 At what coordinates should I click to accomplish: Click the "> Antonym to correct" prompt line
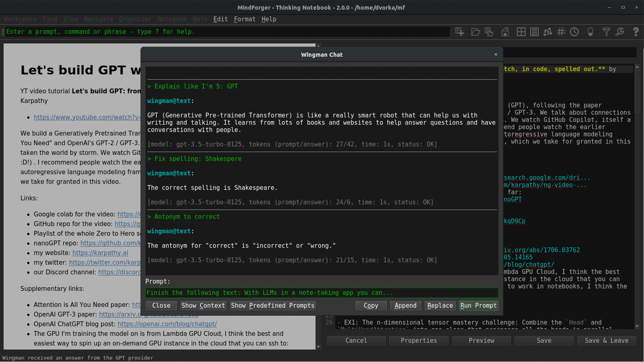click(184, 217)
